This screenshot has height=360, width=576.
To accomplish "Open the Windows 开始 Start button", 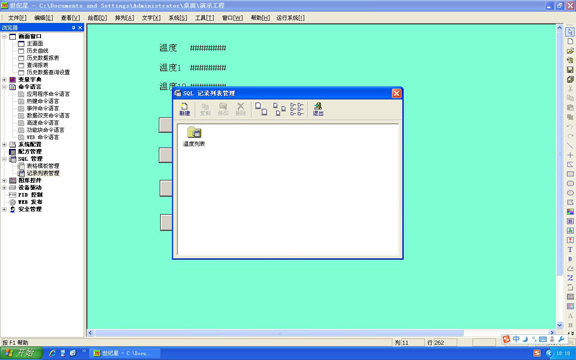I will coord(22,353).
